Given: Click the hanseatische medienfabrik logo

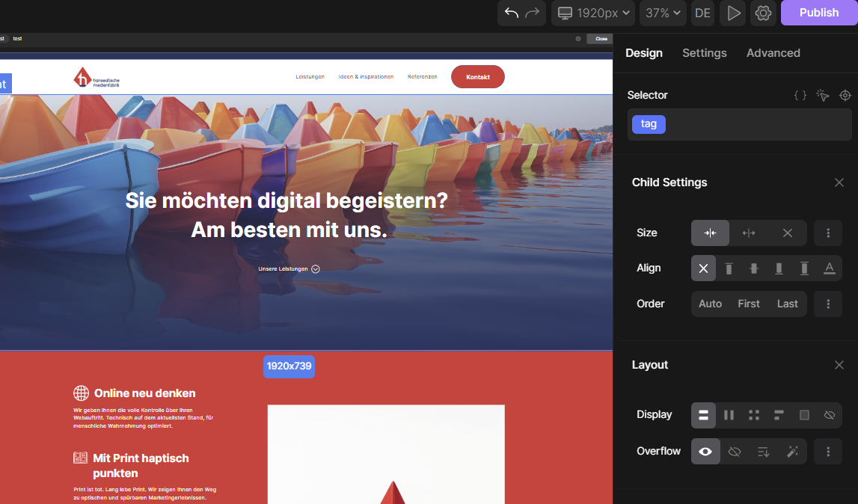Looking at the screenshot, I should click(96, 78).
